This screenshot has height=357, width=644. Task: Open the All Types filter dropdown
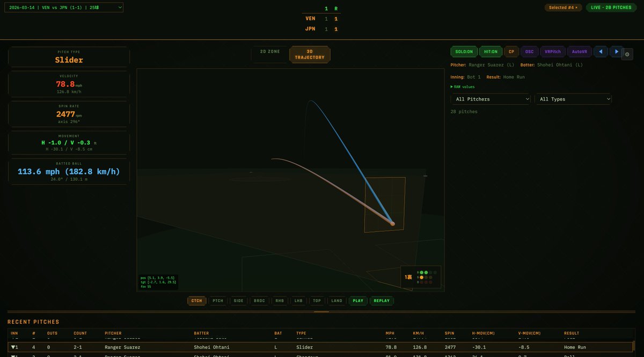pyautogui.click(x=573, y=99)
